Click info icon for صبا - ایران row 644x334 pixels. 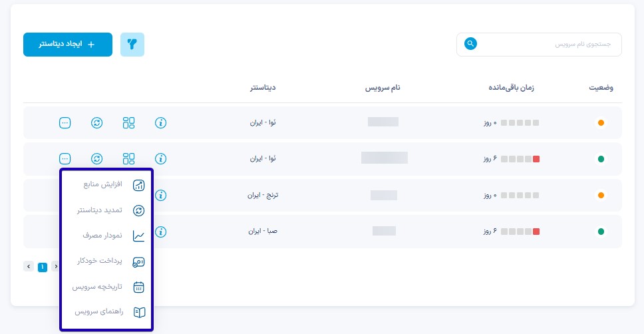tap(160, 232)
